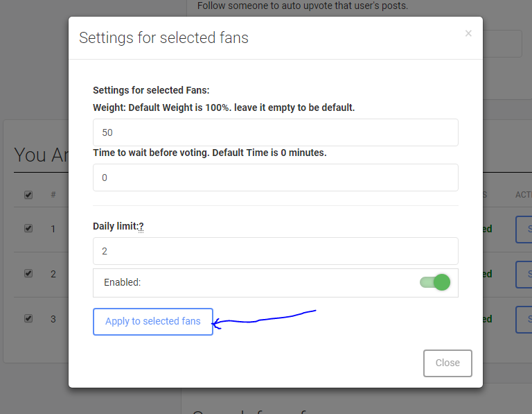The width and height of the screenshot is (532, 414).
Task: Uncheck the checkbox for row 3
Action: 28,318
